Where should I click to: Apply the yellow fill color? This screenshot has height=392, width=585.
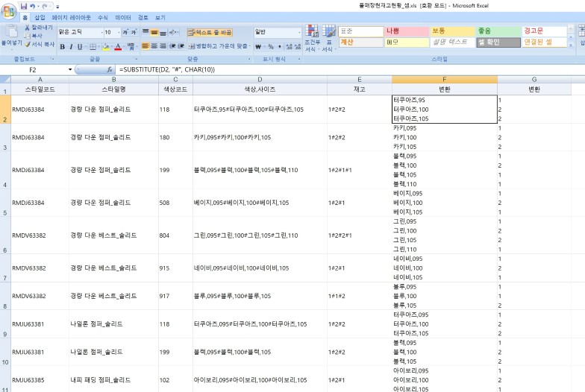(x=106, y=46)
